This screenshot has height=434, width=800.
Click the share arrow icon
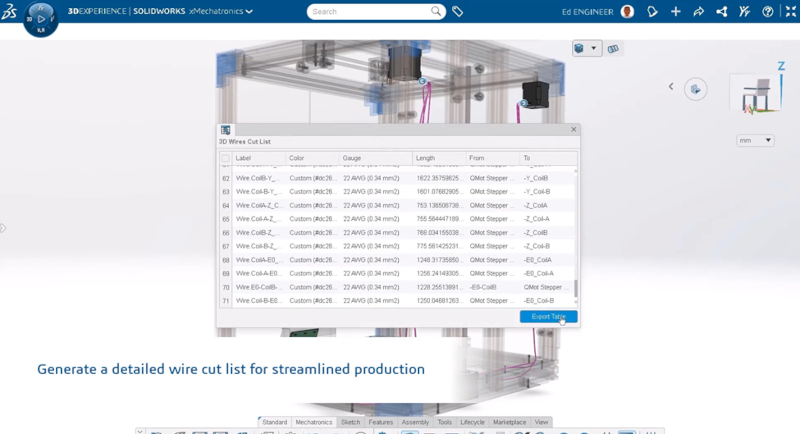(699, 12)
